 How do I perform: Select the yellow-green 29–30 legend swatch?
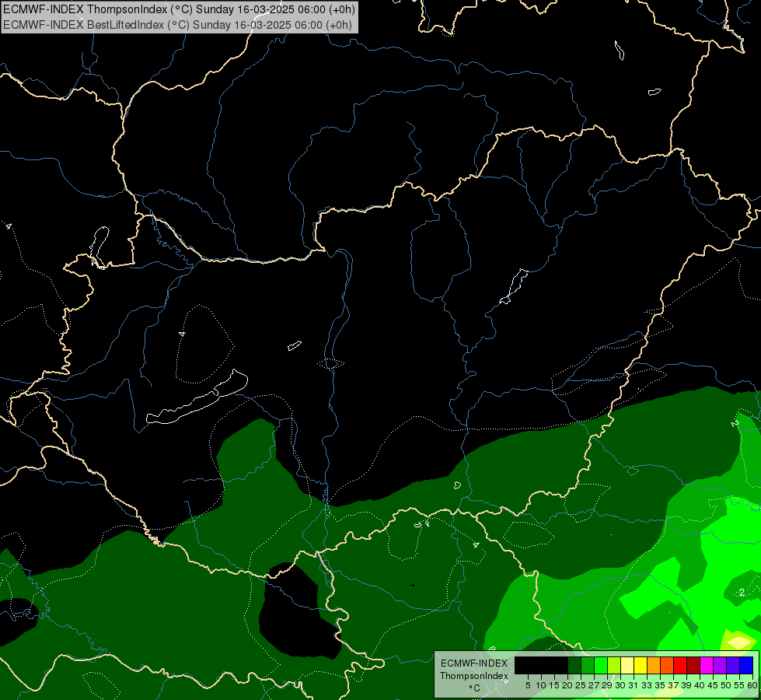pyautogui.click(x=614, y=665)
